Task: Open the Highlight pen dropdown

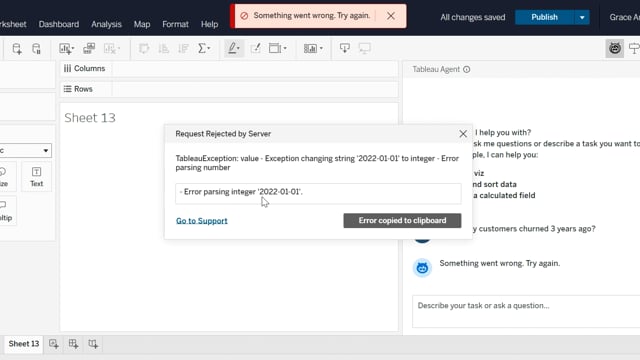Action: [x=234, y=49]
